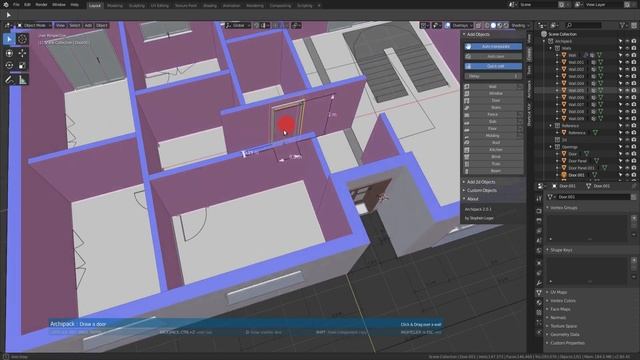Open the Window menu
This screenshot has height=360, width=640.
tap(59, 5)
